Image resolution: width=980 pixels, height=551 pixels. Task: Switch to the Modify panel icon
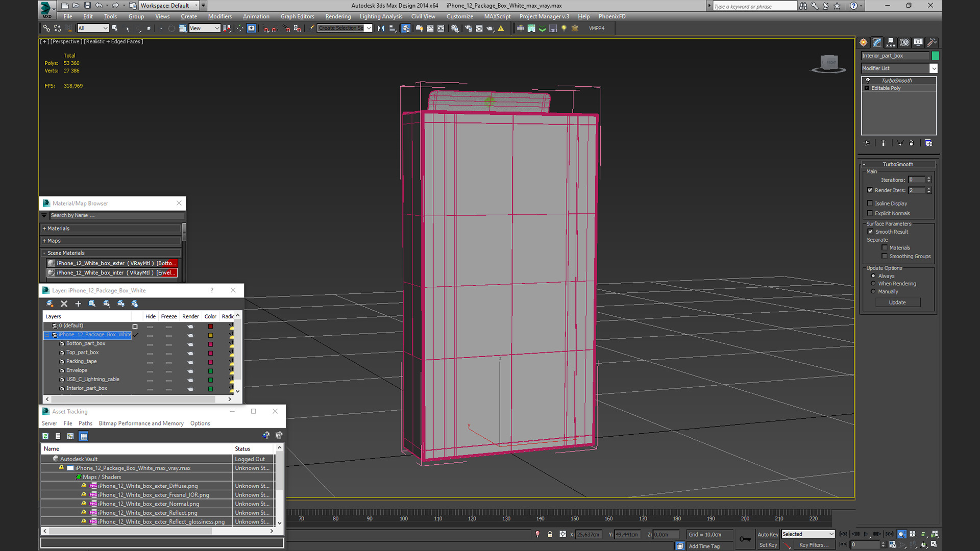pyautogui.click(x=877, y=42)
